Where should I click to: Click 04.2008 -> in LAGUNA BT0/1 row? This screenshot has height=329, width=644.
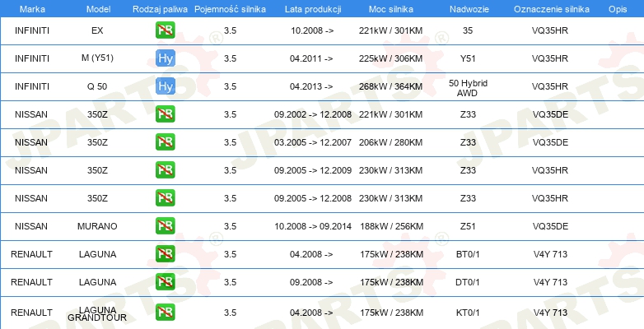[311, 254]
